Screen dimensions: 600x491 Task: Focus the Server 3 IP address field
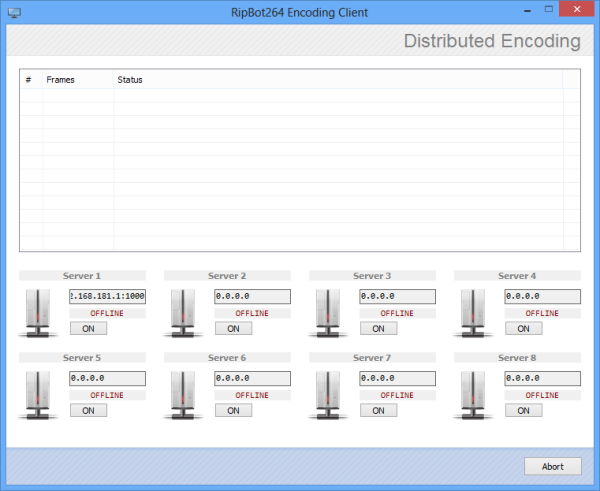tap(398, 296)
